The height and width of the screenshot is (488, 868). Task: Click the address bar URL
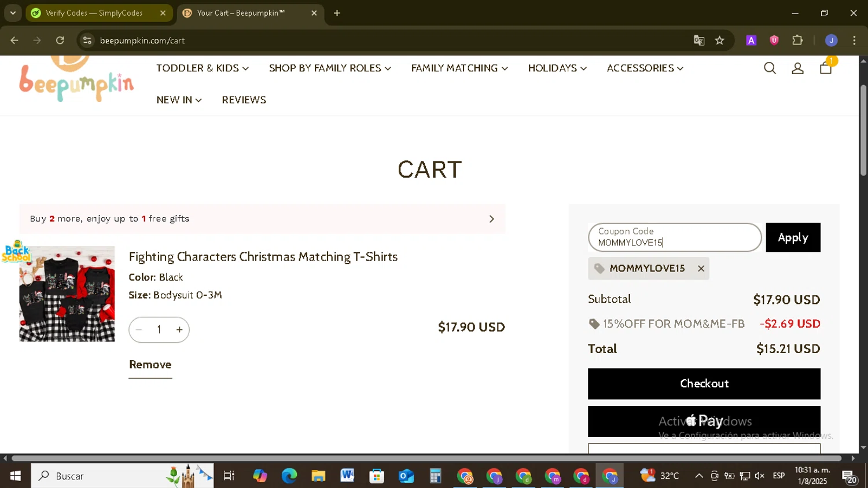[142, 41]
